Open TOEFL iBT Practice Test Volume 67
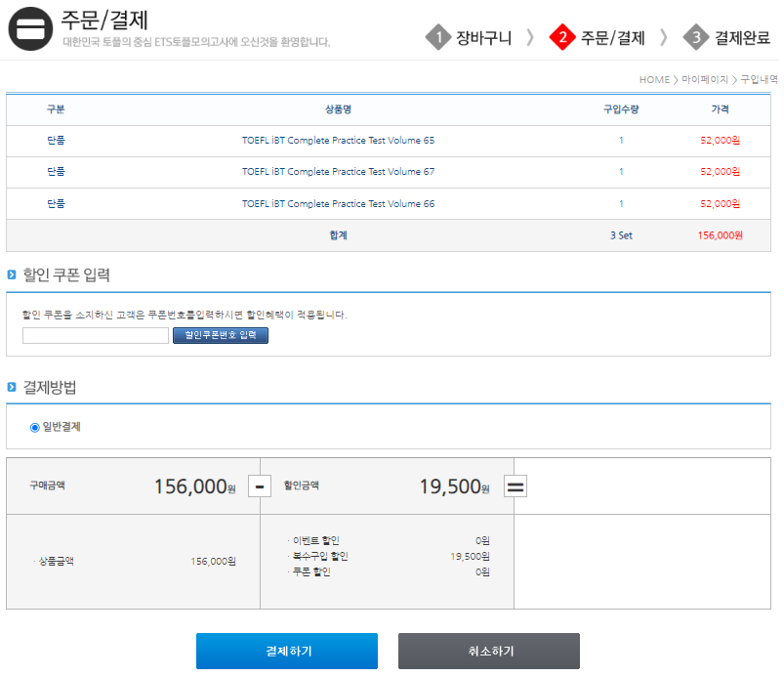This screenshot has width=784, height=676. pyautogui.click(x=338, y=172)
